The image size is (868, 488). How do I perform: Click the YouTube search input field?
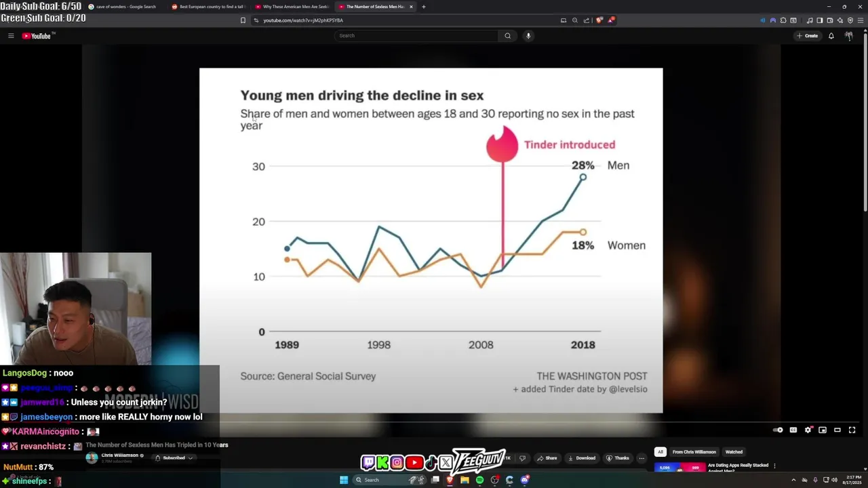coord(416,36)
